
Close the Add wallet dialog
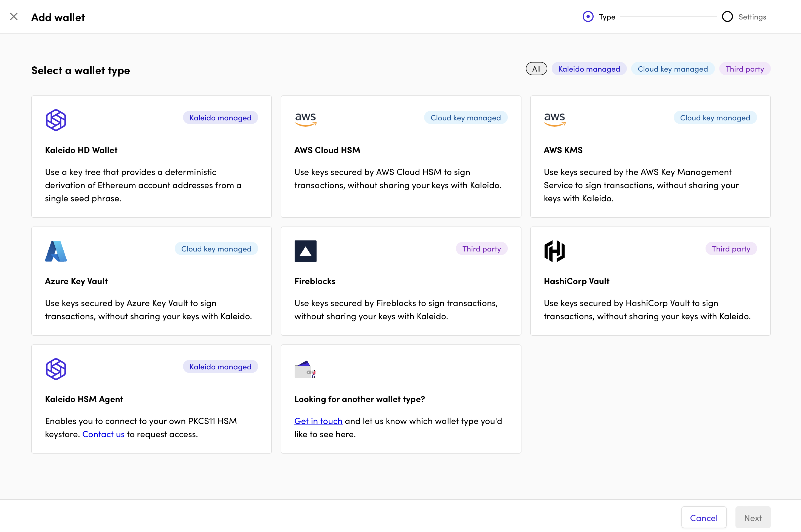pyautogui.click(x=13, y=17)
